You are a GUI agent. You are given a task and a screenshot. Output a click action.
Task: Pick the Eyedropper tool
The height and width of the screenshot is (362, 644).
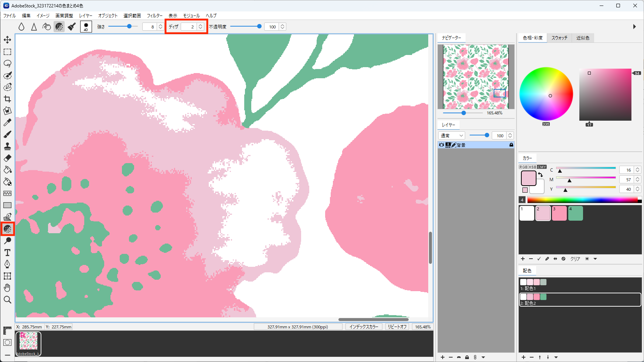click(x=7, y=123)
